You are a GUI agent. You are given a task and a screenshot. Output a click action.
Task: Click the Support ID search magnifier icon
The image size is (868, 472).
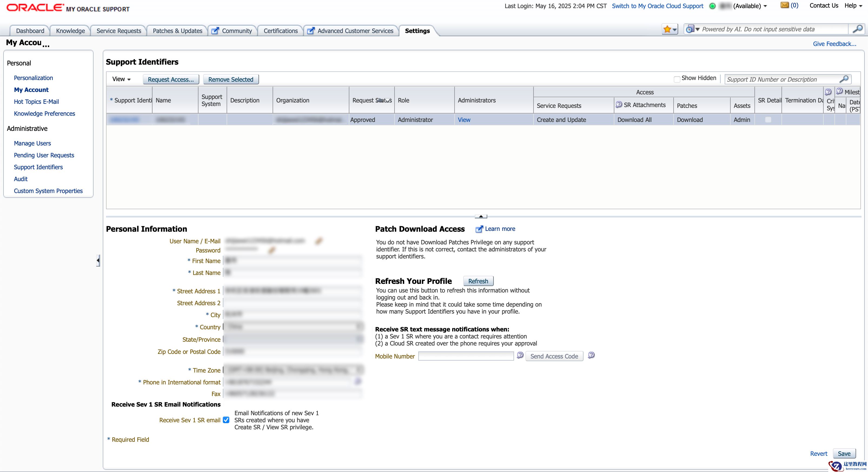click(844, 79)
